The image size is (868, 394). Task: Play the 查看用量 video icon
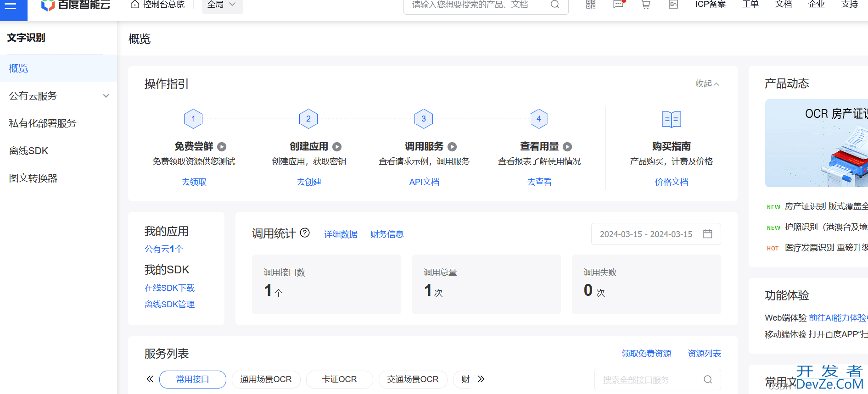(567, 147)
